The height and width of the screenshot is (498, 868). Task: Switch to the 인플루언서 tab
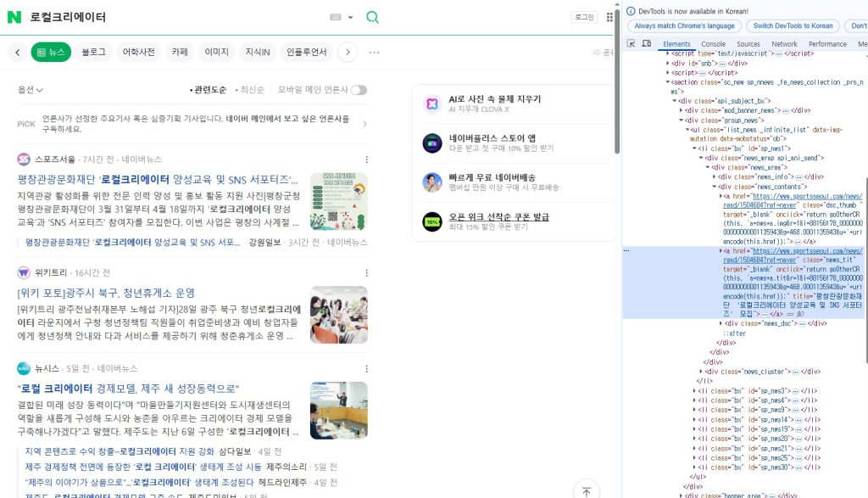tap(306, 52)
